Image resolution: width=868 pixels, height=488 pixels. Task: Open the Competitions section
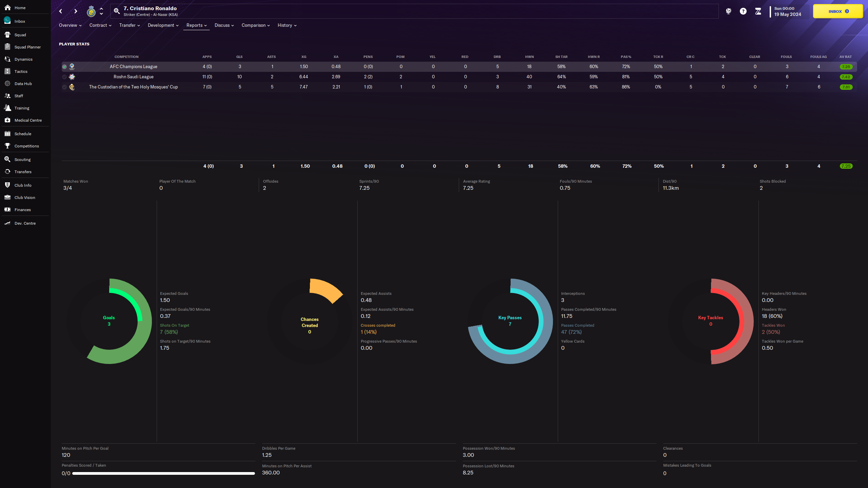pos(24,146)
